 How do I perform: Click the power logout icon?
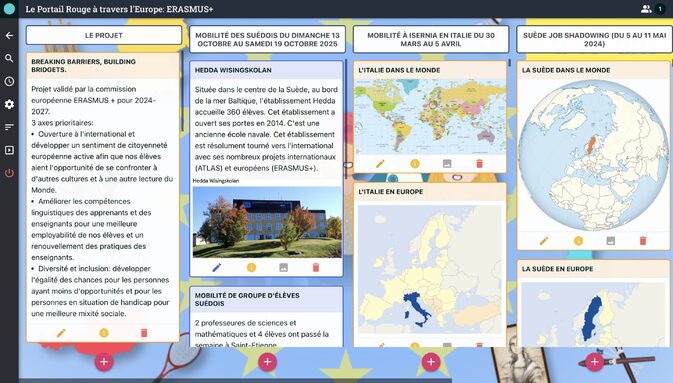point(9,173)
